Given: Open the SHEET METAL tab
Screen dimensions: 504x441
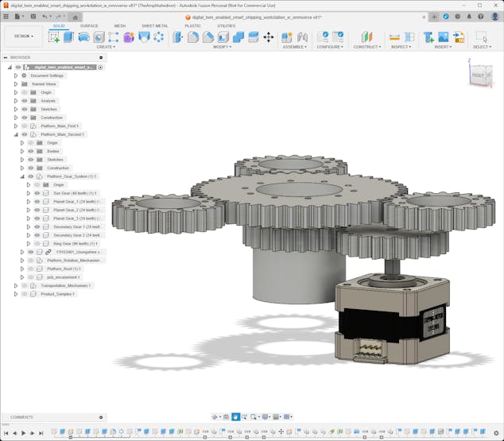Looking at the screenshot, I should click(x=154, y=25).
